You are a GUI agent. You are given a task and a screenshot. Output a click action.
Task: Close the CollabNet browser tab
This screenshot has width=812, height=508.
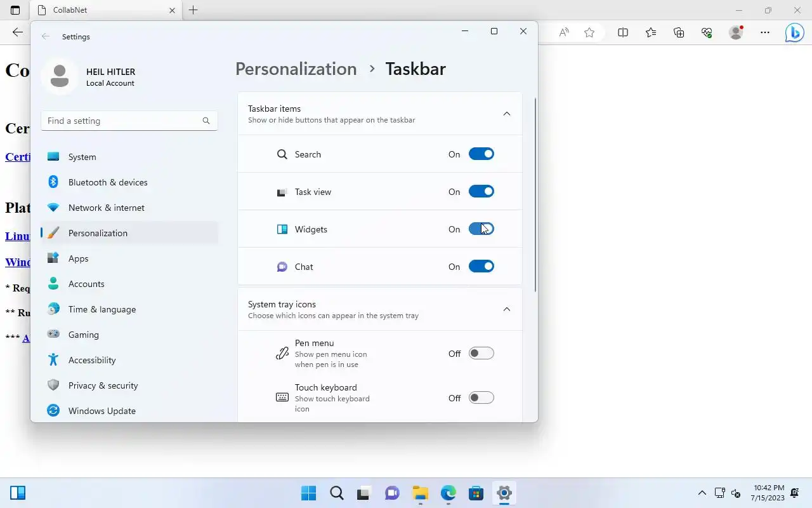(172, 10)
